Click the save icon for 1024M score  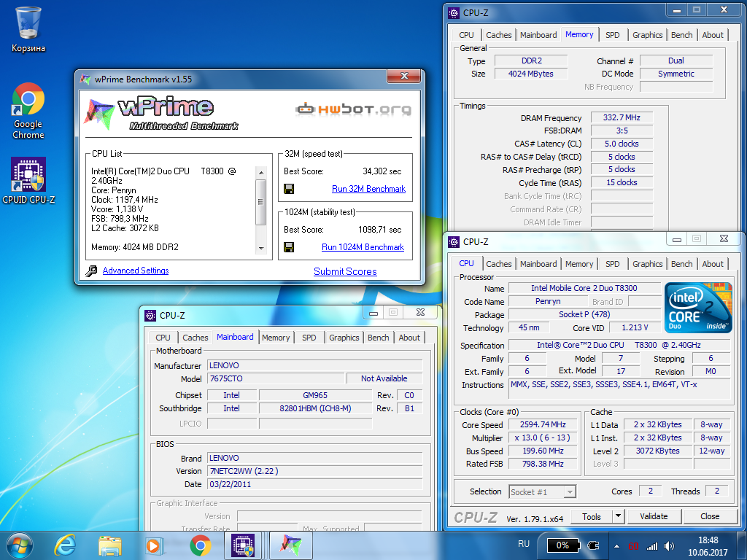pyautogui.click(x=289, y=247)
